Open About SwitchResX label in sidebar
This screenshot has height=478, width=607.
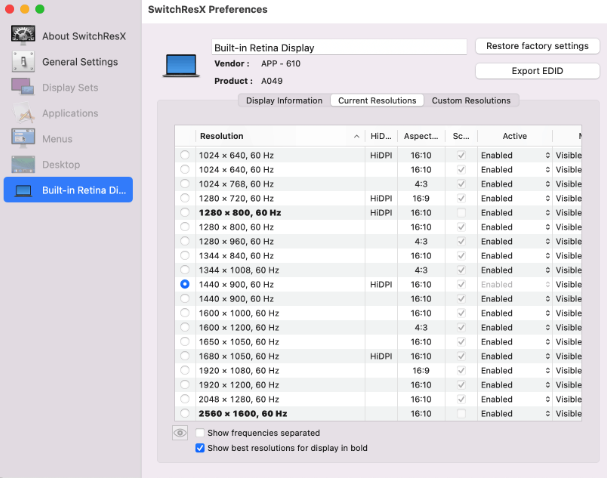pos(84,36)
